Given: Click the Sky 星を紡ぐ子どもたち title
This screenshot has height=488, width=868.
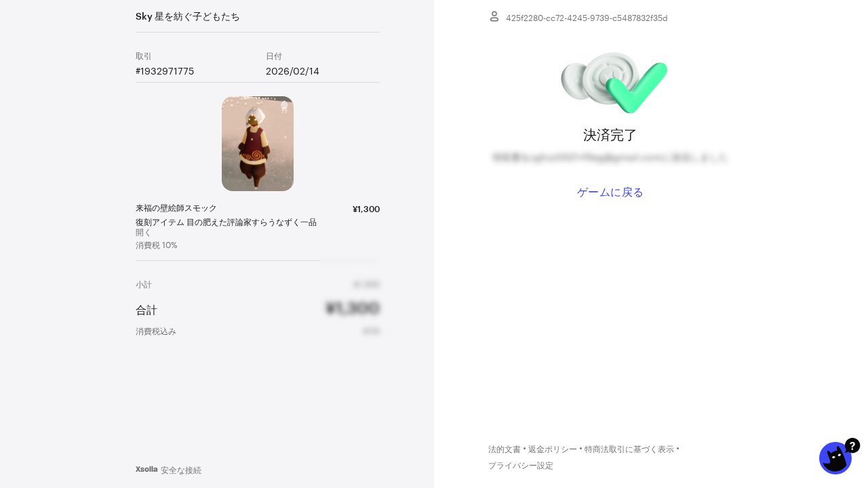Looking at the screenshot, I should point(188,16).
